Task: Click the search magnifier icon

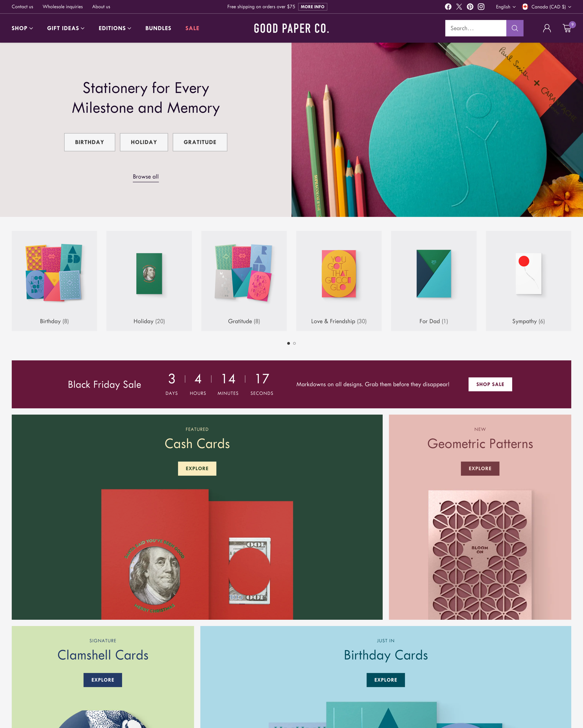Action: click(515, 28)
